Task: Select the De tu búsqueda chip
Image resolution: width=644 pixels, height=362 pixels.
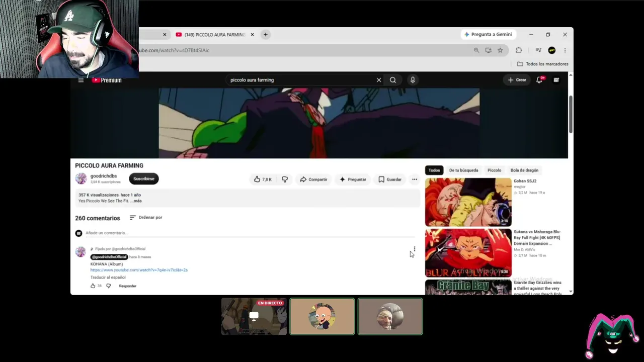Action: coord(463,170)
